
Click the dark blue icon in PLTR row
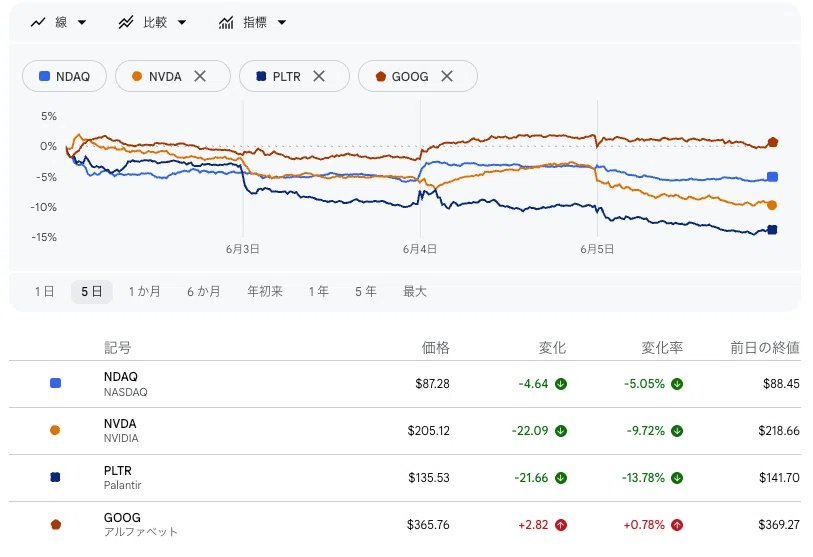click(x=55, y=477)
